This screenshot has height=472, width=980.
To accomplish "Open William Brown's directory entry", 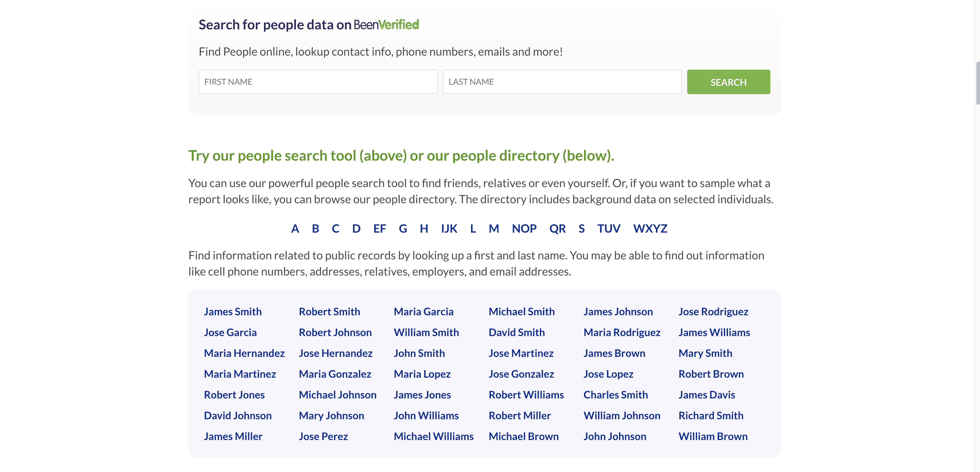I will click(713, 436).
